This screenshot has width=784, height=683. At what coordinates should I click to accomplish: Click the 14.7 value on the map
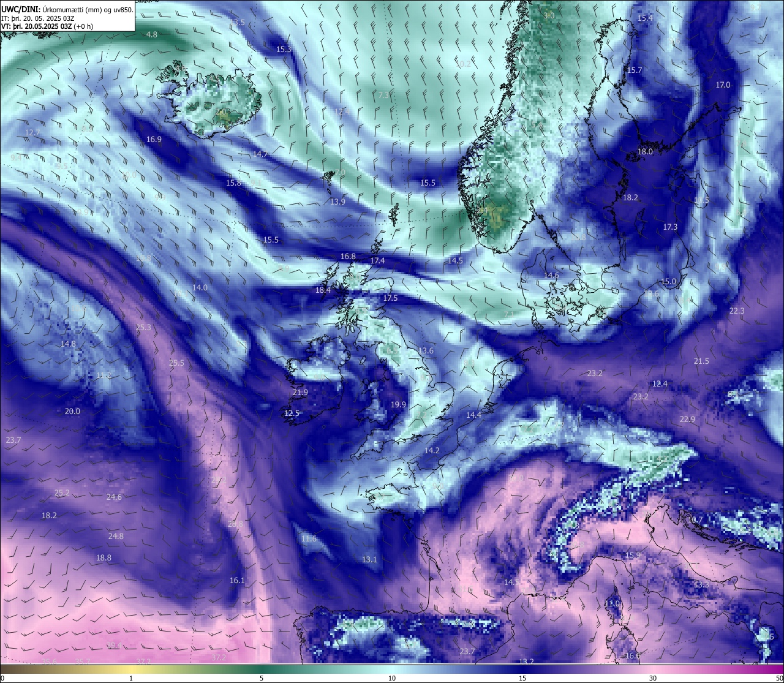(260, 154)
